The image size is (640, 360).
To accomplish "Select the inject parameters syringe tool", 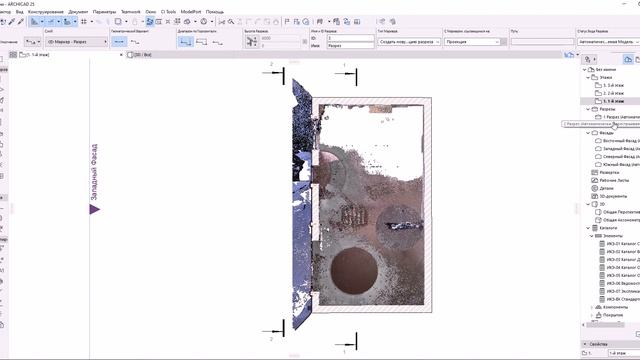I will click(21, 22).
